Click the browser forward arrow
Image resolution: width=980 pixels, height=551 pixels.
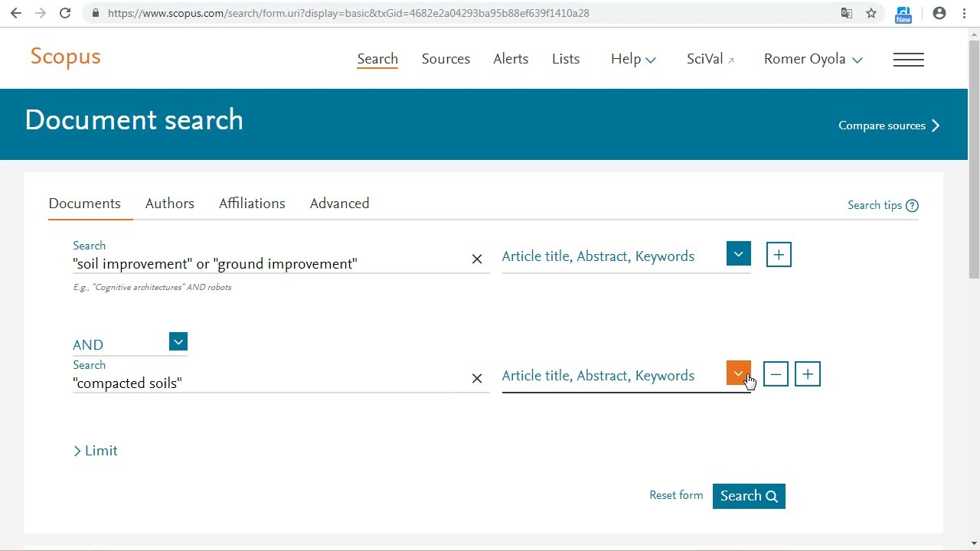[40, 13]
